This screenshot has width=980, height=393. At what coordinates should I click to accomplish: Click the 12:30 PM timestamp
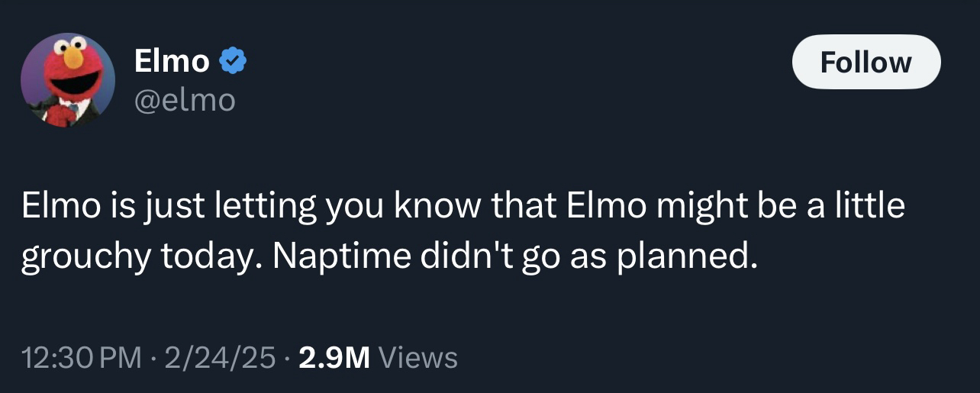82,356
